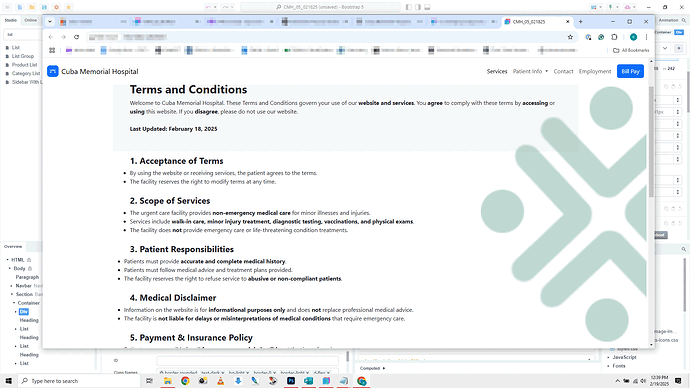690x388 pixels.
Task: Click the component search input field
Action: [23, 34]
